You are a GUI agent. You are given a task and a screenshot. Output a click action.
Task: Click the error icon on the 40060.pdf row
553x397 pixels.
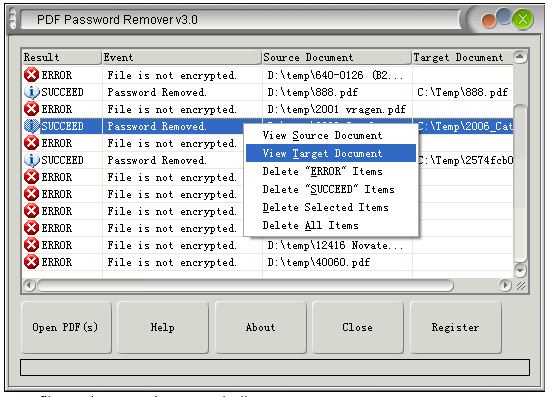pos(31,262)
